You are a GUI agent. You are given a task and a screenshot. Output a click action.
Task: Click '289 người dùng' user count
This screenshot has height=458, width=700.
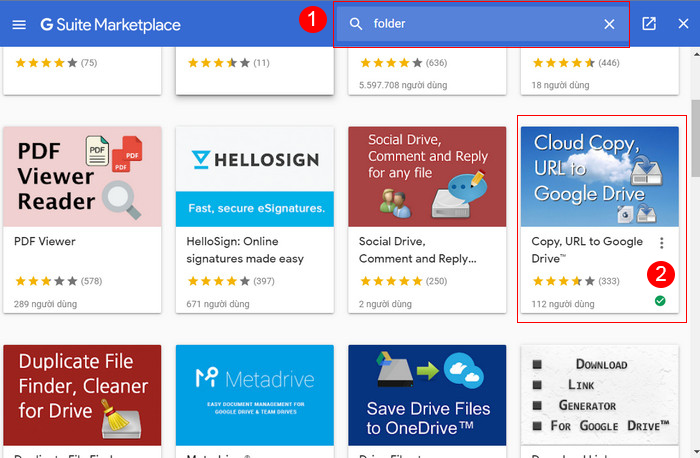(x=45, y=304)
